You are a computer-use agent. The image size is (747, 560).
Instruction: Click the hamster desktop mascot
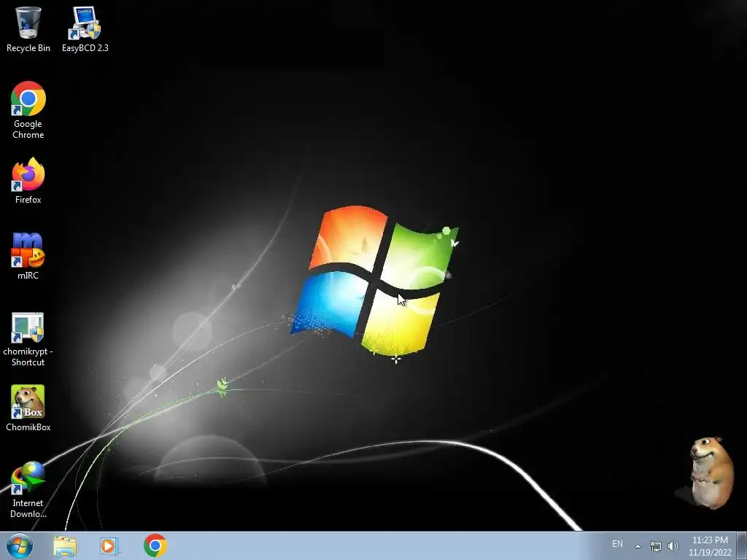tap(711, 472)
